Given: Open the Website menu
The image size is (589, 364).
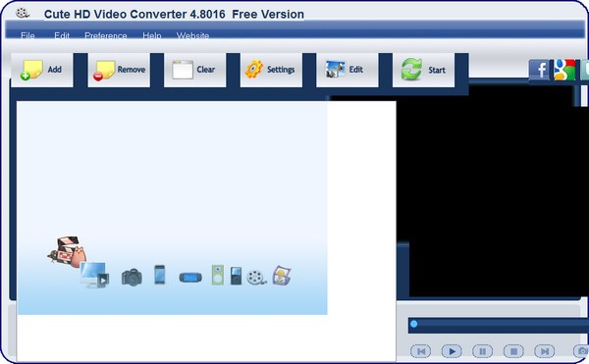Looking at the screenshot, I should [x=192, y=35].
